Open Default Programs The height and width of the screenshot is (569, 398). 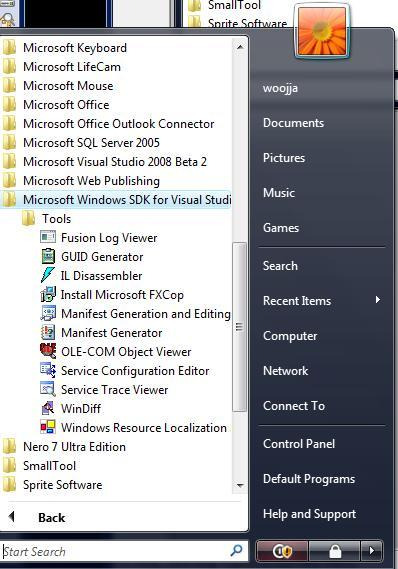point(309,479)
